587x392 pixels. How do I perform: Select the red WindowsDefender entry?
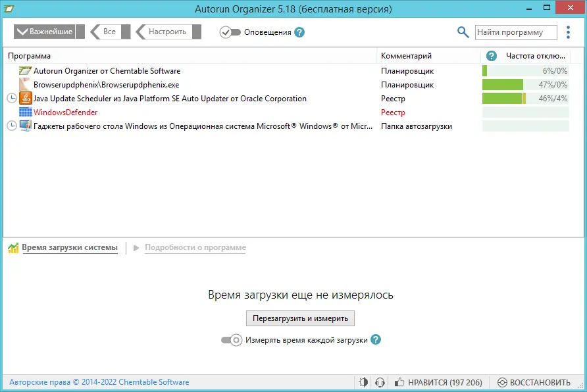pos(66,112)
